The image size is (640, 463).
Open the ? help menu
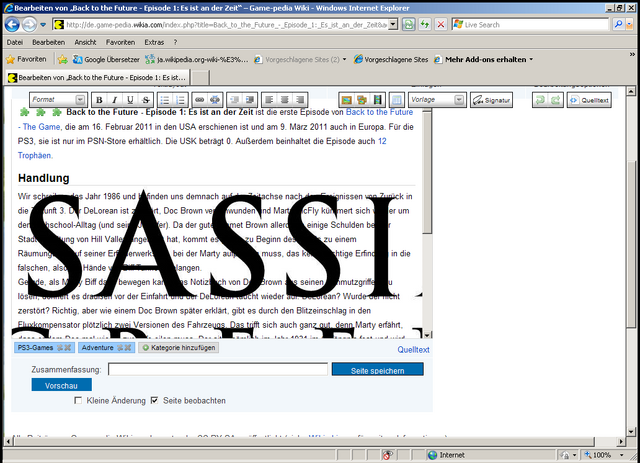click(x=176, y=42)
